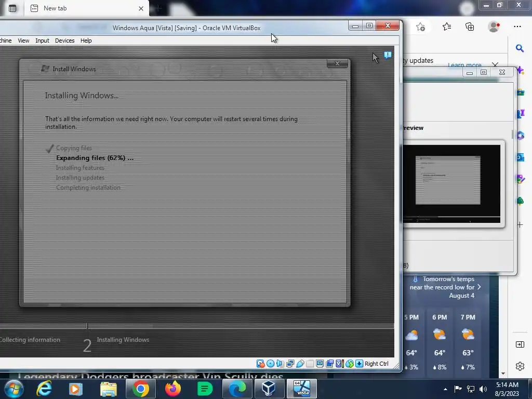Click the network adapter indicator in VirtualBox status bar

[290, 364]
